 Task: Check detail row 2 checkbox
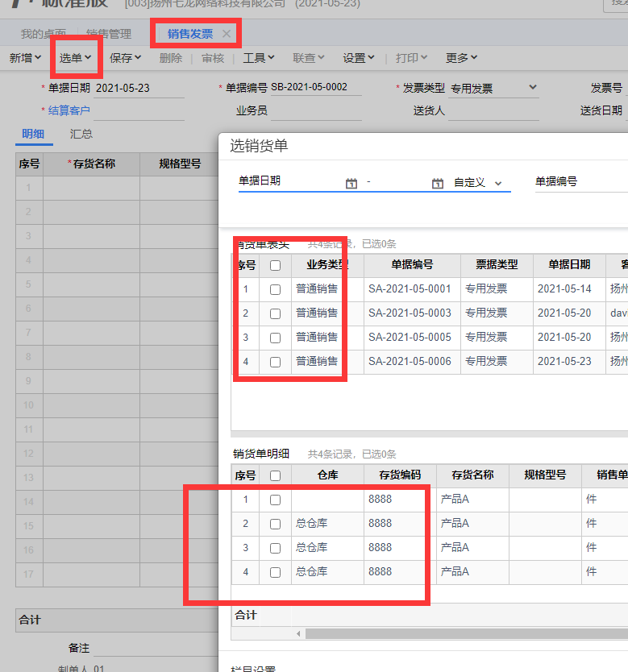pyautogui.click(x=275, y=524)
